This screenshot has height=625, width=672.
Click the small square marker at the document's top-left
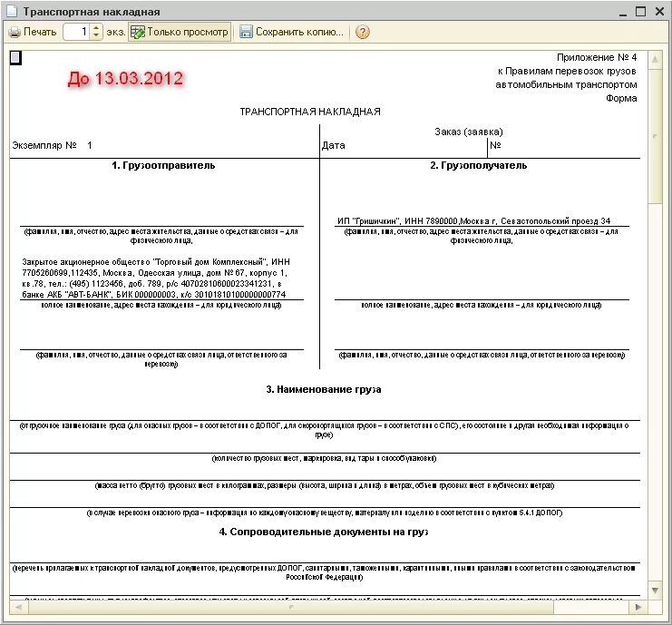point(15,58)
